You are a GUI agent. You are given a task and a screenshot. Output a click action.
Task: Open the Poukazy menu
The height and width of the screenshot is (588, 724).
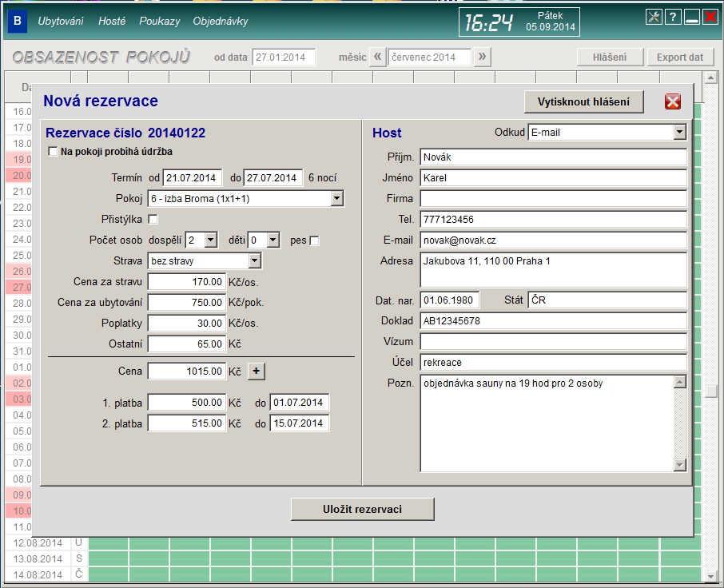click(x=159, y=22)
